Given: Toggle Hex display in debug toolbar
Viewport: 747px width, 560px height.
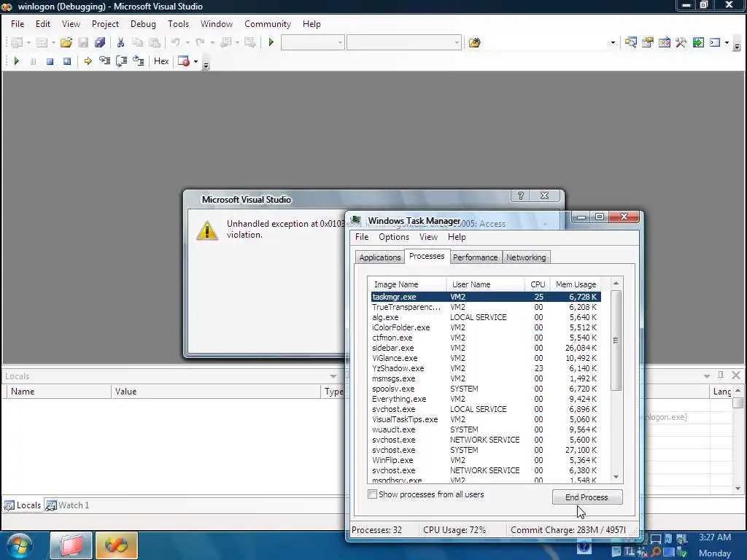Looking at the screenshot, I should pyautogui.click(x=161, y=61).
